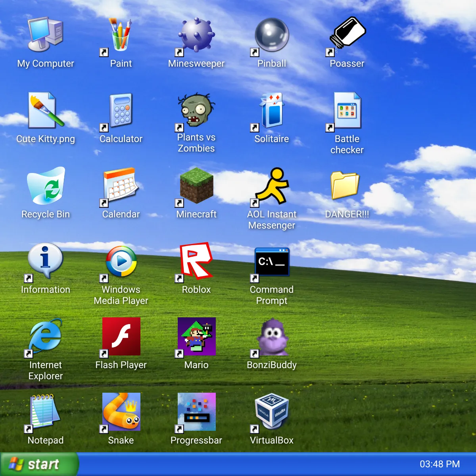The height and width of the screenshot is (476, 476).
Task: Click the green start button
Action: pos(39,464)
